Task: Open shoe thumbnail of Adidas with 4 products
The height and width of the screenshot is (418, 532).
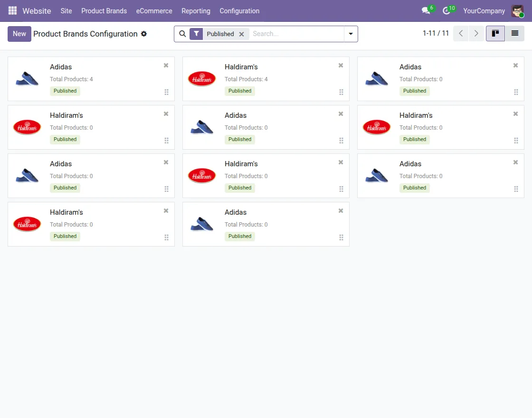Action: click(27, 79)
